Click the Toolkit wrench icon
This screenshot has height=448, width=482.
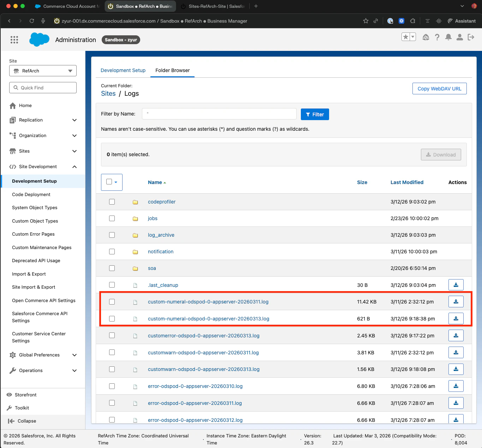(9, 408)
